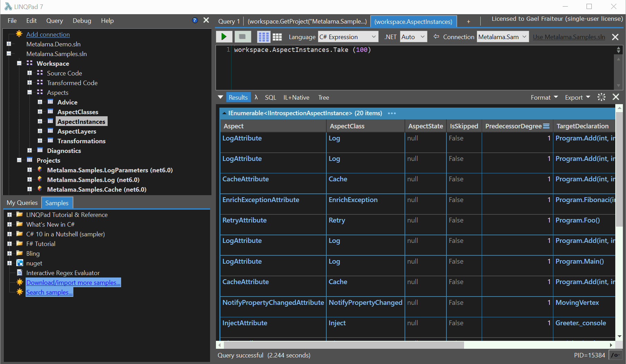This screenshot has width=626, height=364.
Task: Switch to the Tree results tab
Action: pos(324,98)
